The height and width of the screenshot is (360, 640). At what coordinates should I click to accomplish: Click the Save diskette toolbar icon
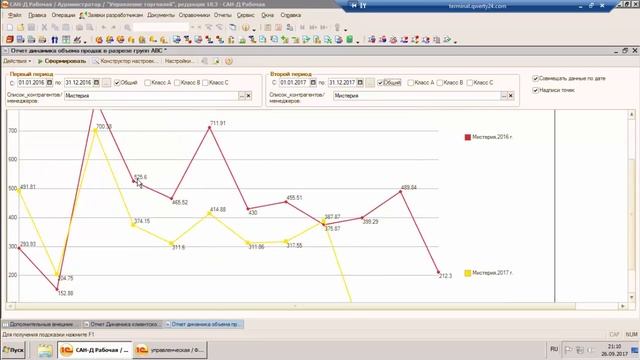pyautogui.click(x=31, y=28)
